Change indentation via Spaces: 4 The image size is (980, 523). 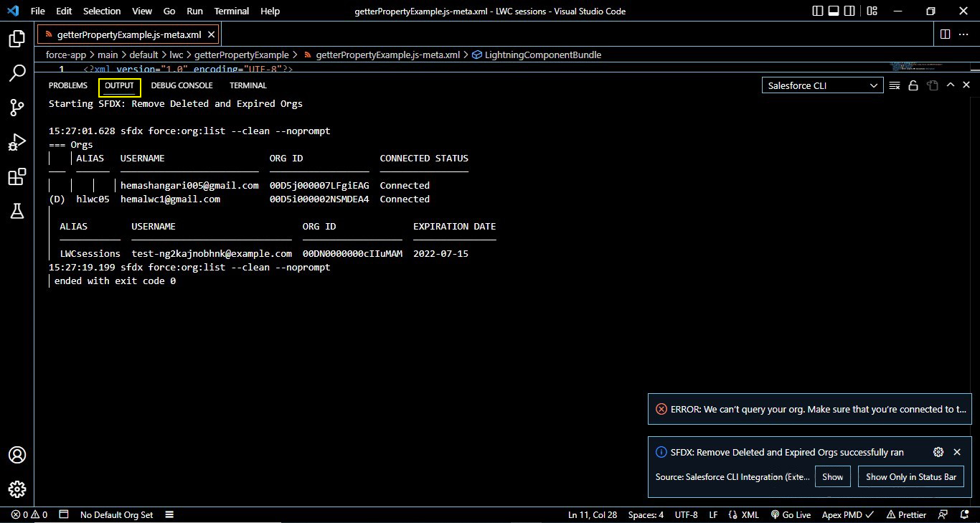click(x=646, y=515)
